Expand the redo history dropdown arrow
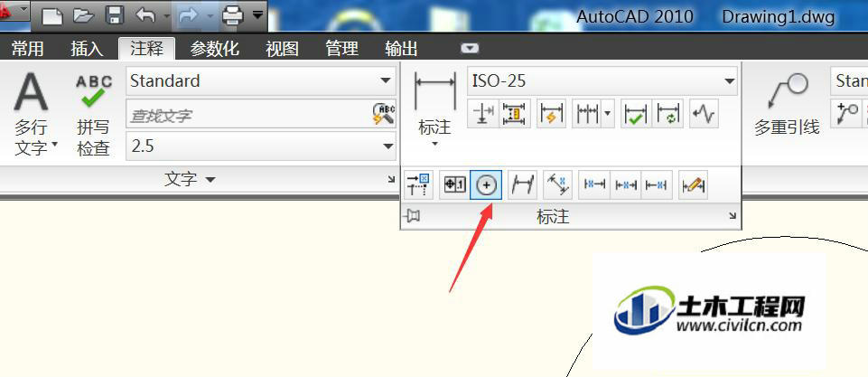The height and width of the screenshot is (377, 868). click(x=210, y=16)
